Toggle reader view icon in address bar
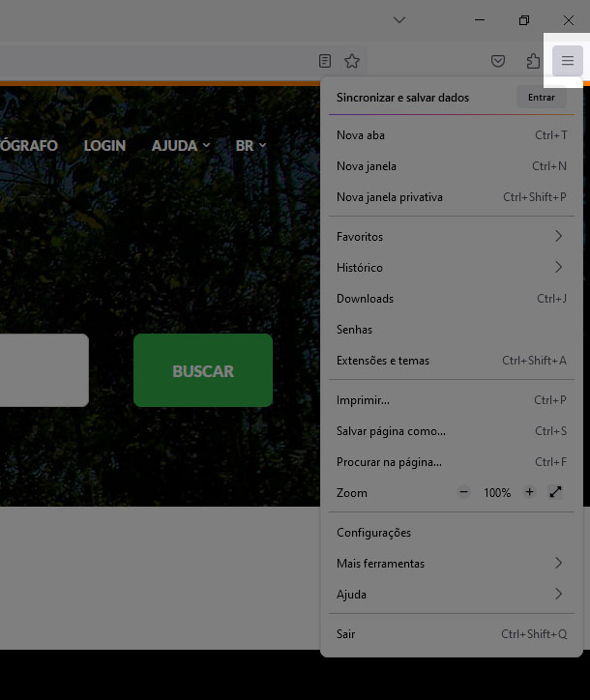The height and width of the screenshot is (700, 590). point(325,60)
